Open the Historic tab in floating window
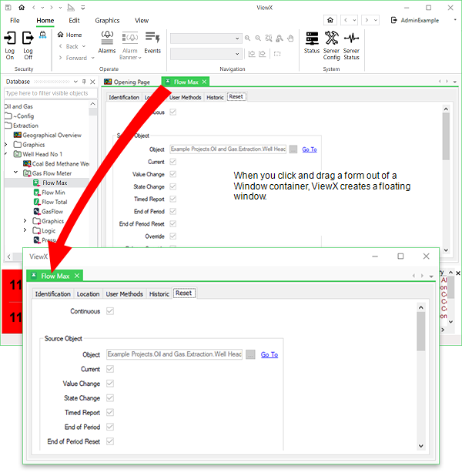The image size is (462, 476). click(159, 293)
